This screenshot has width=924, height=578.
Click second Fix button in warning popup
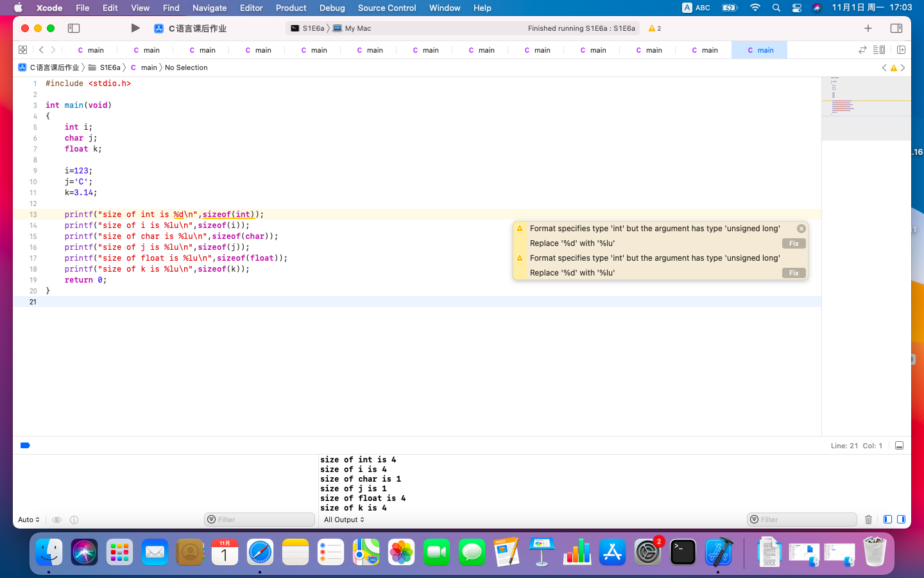point(794,273)
